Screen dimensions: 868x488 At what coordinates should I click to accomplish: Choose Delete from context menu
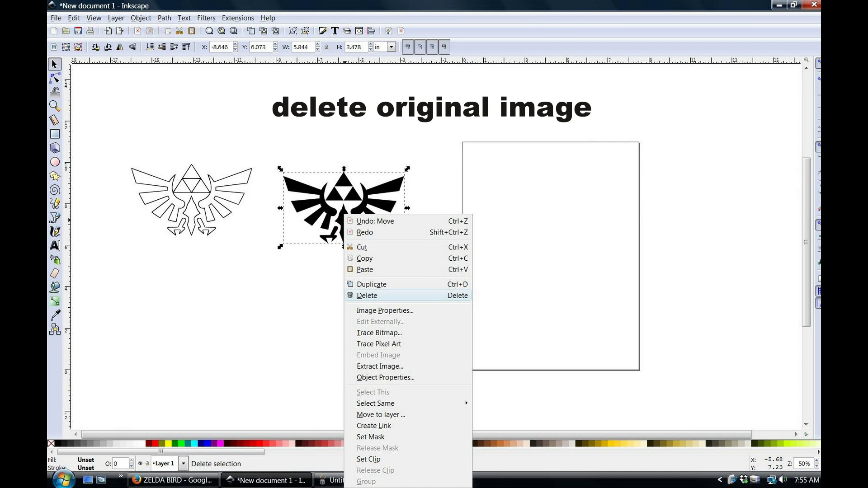[x=408, y=296]
